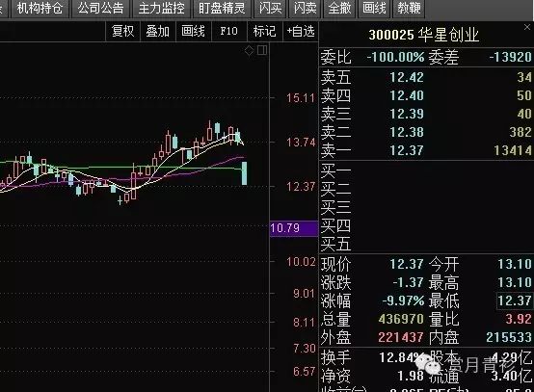534x392 pixels.
Task: Click the 闪卖 quick sell button
Action: click(x=306, y=8)
